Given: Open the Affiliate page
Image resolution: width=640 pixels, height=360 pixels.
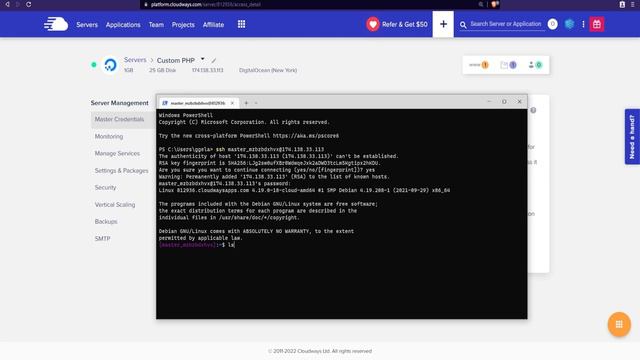Looking at the screenshot, I should 213,25.
